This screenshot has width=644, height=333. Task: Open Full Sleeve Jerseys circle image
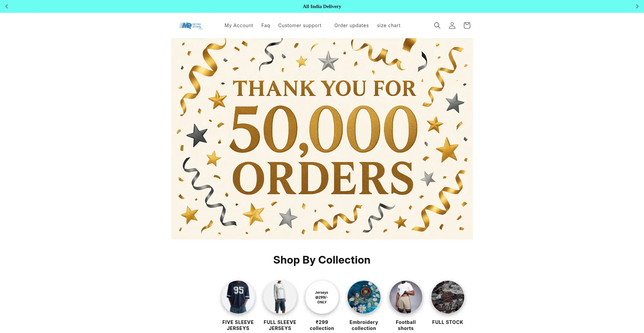pyautogui.click(x=280, y=297)
